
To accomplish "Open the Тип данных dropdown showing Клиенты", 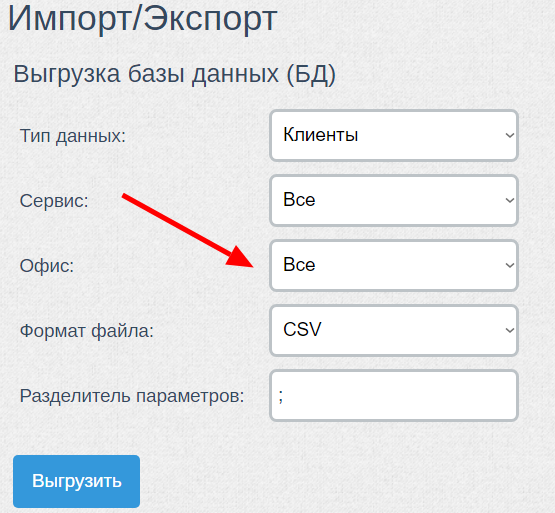I will click(x=394, y=135).
